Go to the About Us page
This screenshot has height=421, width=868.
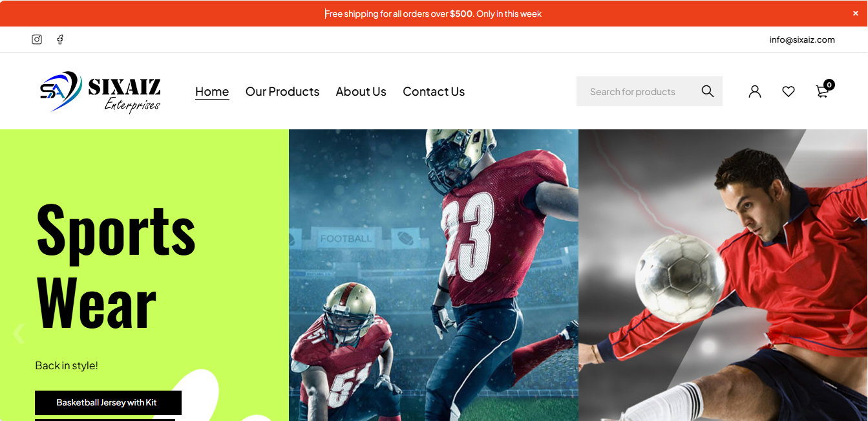361,92
